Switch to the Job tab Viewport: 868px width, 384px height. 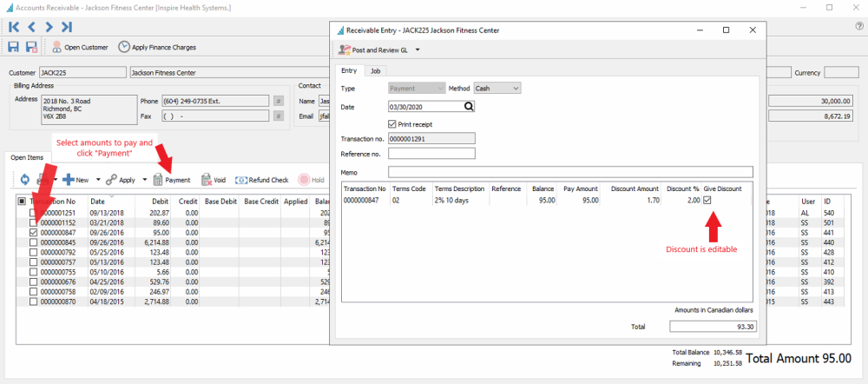pos(376,71)
